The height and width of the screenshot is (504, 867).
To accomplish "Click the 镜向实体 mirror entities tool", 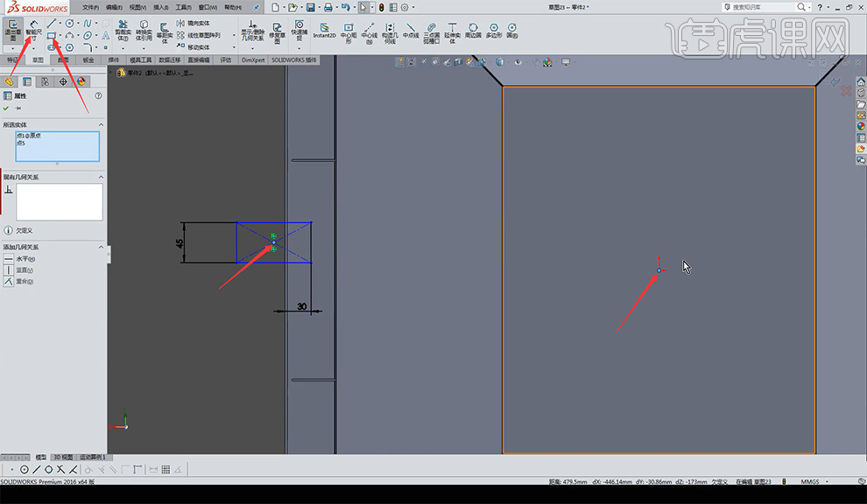I will coord(193,24).
